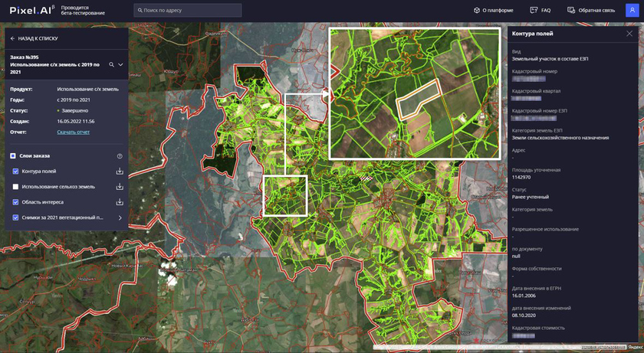This screenshot has height=353, width=644.
Task: Click the search magnifier in order header
Action: coord(111,65)
